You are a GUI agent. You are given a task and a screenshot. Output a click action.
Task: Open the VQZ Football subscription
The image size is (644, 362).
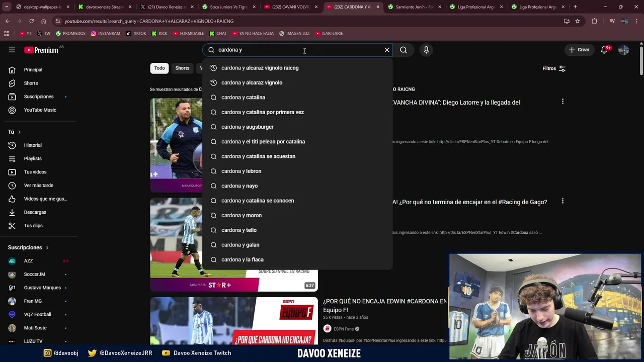37,314
